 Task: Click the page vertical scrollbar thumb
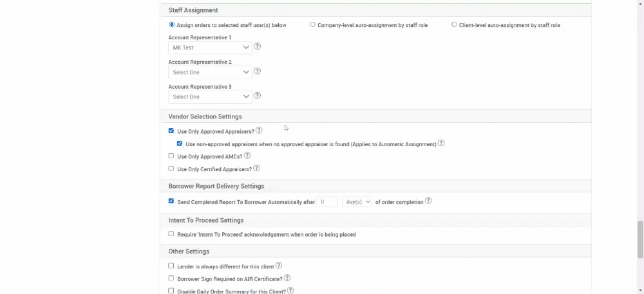[x=640, y=239]
